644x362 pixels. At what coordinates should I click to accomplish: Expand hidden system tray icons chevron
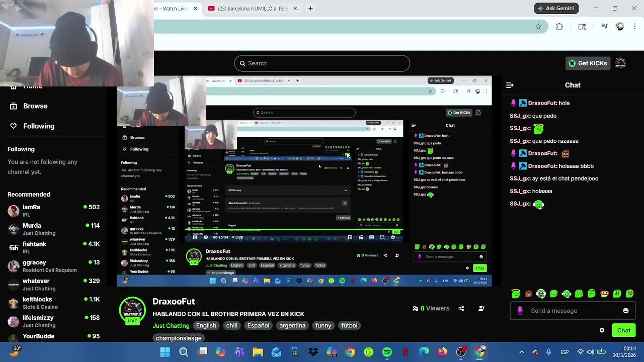click(522, 352)
